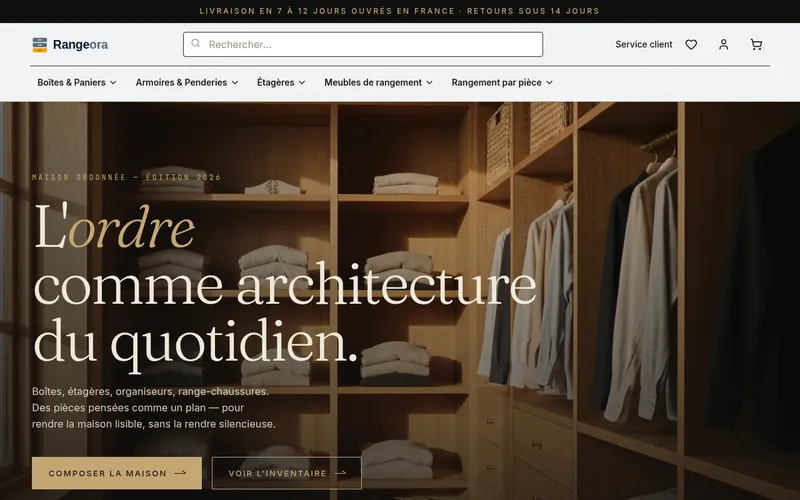Expand chevron beside Meubles de rangement
Viewport: 800px width, 500px height.
[430, 83]
